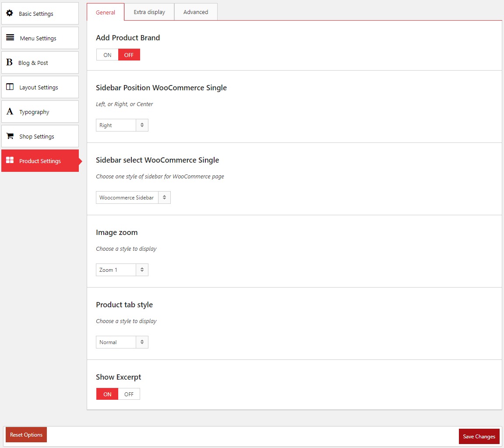The image size is (504, 448).
Task: Select the General tab
Action: click(x=106, y=12)
